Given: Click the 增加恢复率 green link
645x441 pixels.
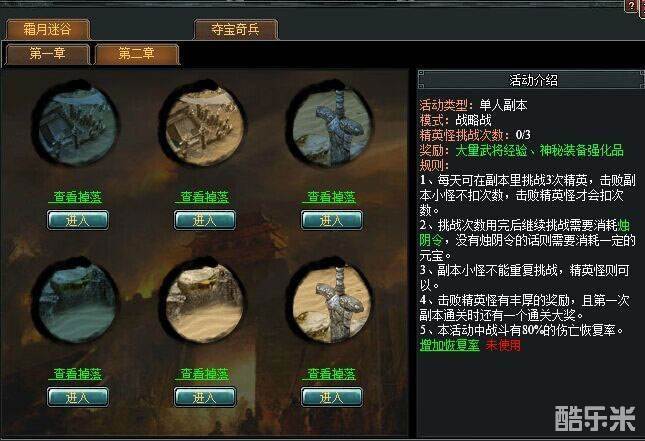Looking at the screenshot, I should (450, 345).
